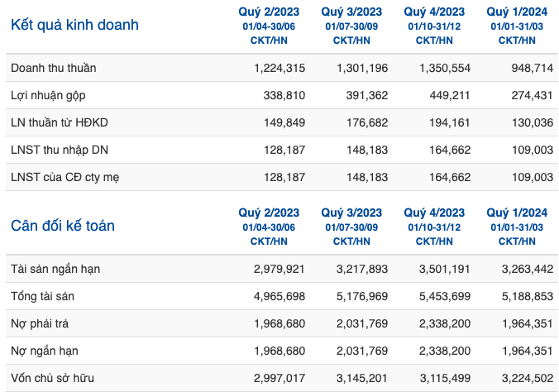559x392 pixels.
Task: Click the revenue value 948,714
Action: [x=533, y=68]
